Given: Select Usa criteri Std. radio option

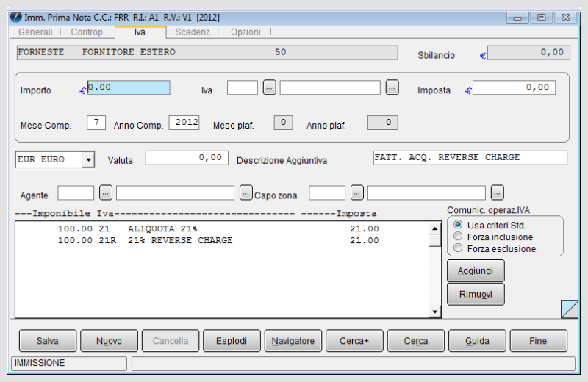Looking at the screenshot, I should coord(458,225).
